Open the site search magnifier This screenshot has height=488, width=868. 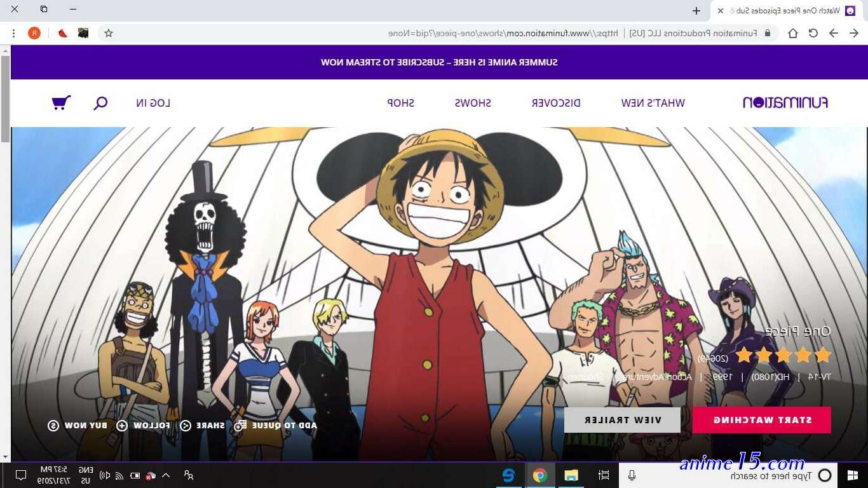(x=100, y=103)
